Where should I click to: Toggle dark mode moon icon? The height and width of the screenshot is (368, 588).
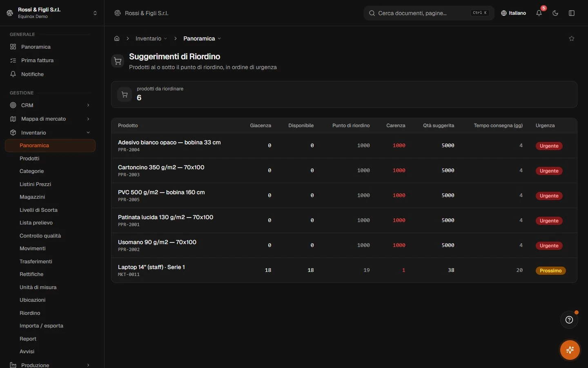(x=555, y=13)
